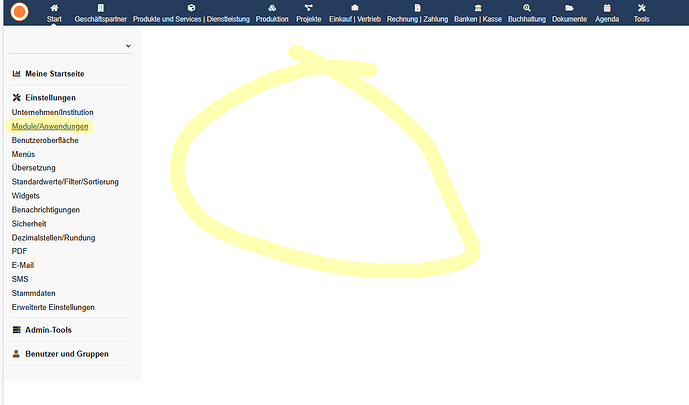Viewport: 689px width, 405px height.
Task: Select the Tools menu label
Action: [642, 19]
